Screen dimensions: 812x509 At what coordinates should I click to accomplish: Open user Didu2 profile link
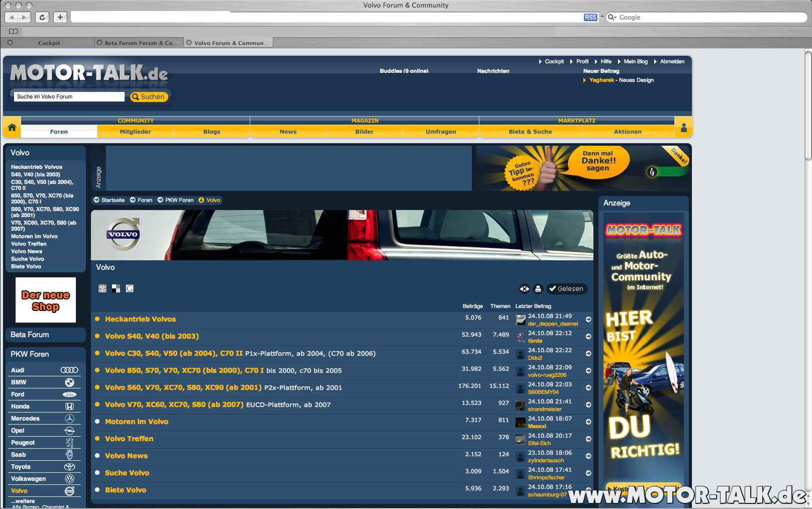pyautogui.click(x=535, y=358)
